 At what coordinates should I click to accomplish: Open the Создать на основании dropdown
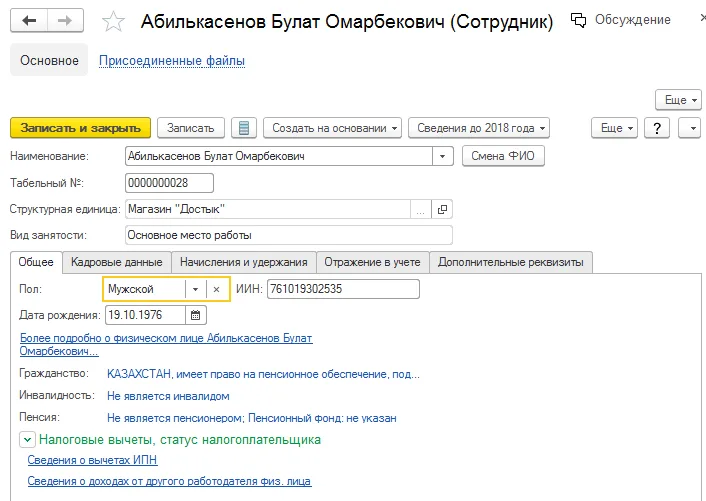click(332, 128)
